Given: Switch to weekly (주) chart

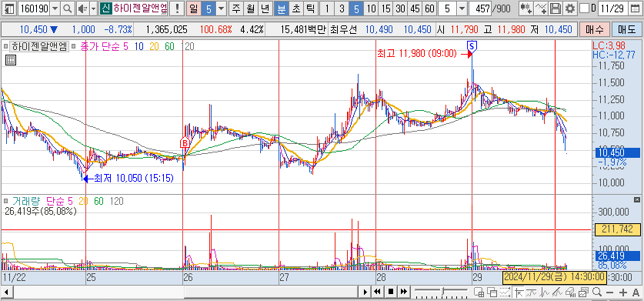Looking at the screenshot, I should coord(235,8).
